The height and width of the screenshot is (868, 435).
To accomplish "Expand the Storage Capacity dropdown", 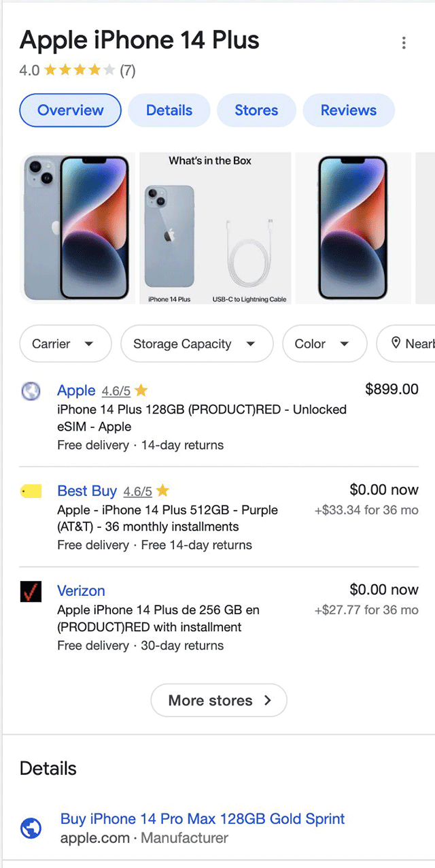I will tap(196, 344).
